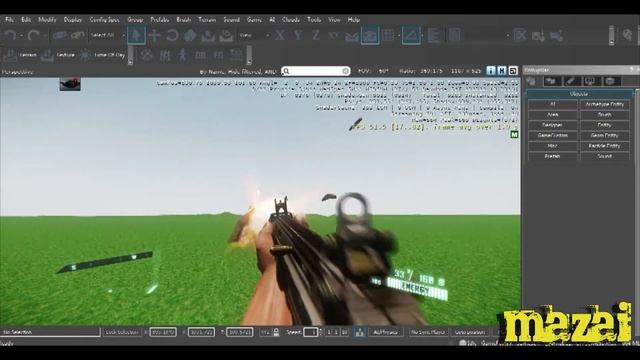Toggle the padlock icon in status bar
This screenshot has width=640, height=360.
click(276, 332)
